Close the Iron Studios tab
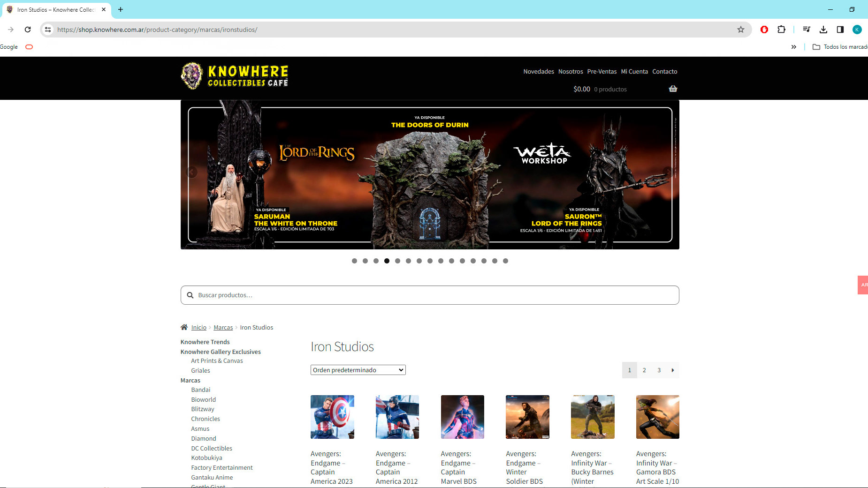This screenshot has height=488, width=868. [104, 9]
